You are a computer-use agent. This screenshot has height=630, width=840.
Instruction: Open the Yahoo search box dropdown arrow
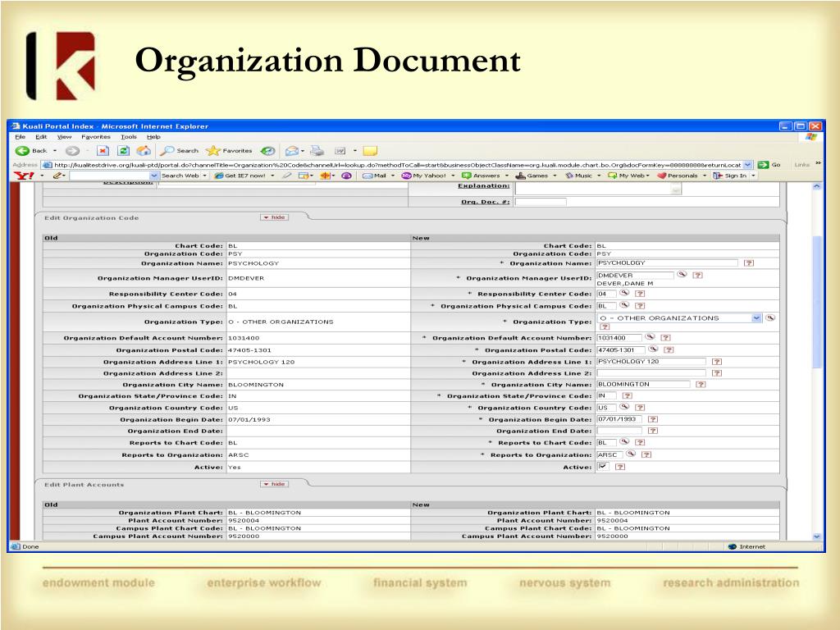tap(153, 176)
